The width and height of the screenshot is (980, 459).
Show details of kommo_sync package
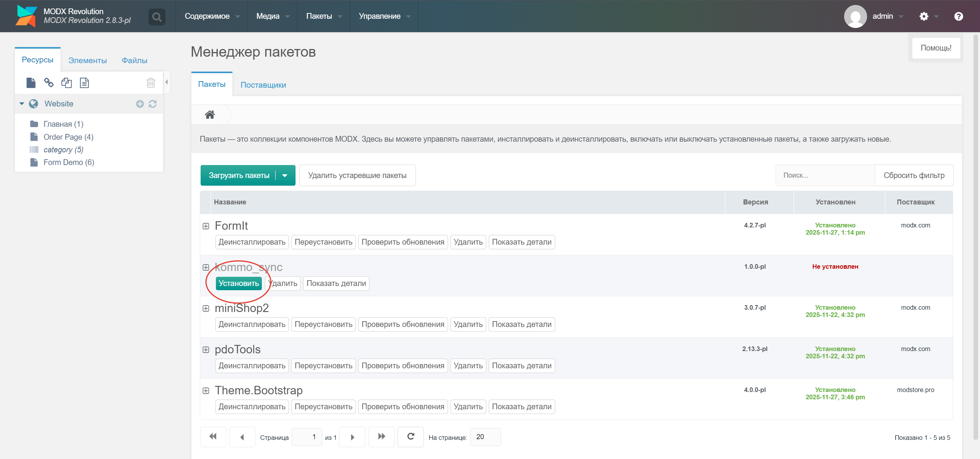pyautogui.click(x=336, y=283)
